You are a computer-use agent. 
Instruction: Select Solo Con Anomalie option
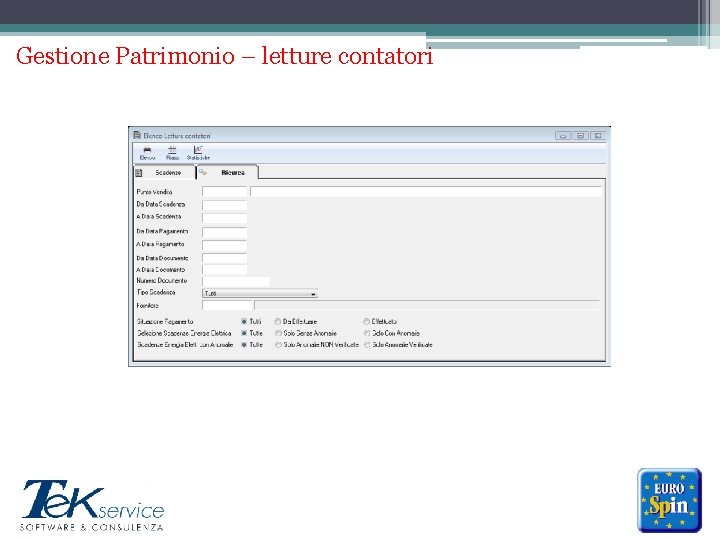pos(366,333)
